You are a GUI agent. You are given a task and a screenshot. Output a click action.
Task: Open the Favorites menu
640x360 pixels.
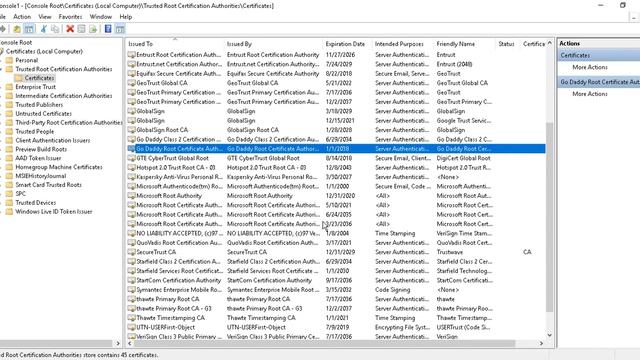click(x=70, y=17)
